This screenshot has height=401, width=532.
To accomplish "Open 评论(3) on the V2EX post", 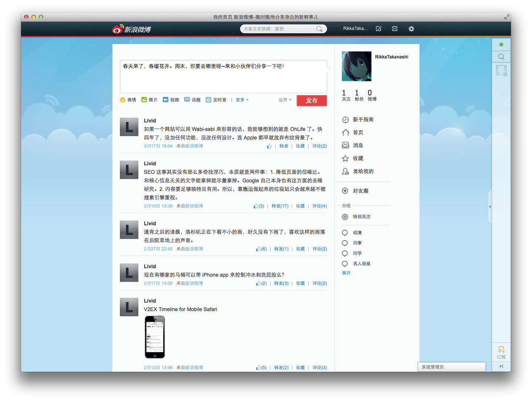I will [320, 368].
